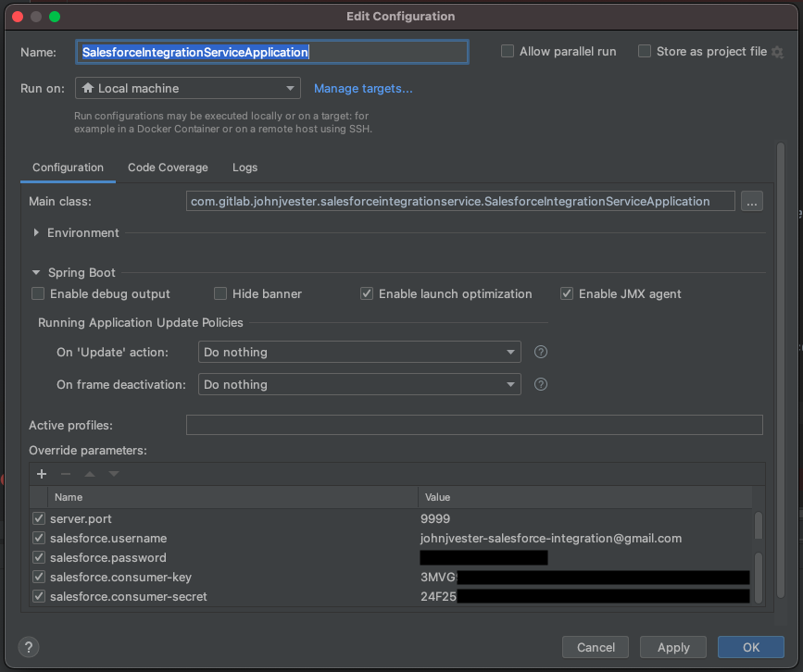This screenshot has height=672, width=803.
Task: Open the Run on Local machine dropdown
Action: tap(188, 89)
